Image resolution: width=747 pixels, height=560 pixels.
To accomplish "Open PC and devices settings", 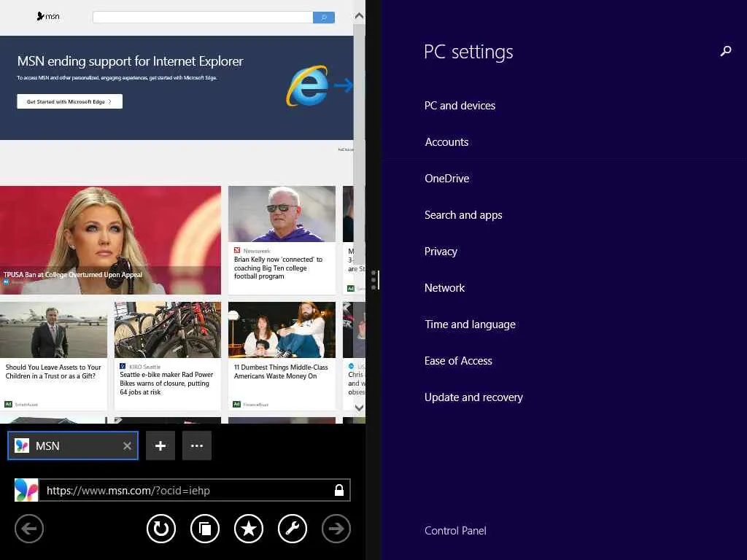I will (460, 106).
